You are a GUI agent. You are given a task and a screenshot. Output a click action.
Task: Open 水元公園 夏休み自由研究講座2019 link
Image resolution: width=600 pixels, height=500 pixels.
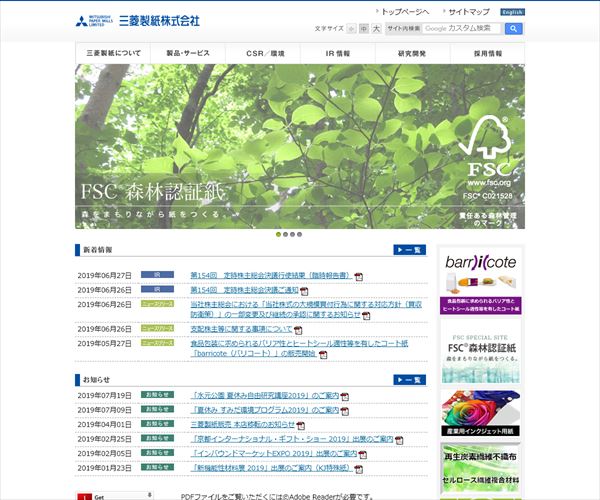click(x=265, y=396)
